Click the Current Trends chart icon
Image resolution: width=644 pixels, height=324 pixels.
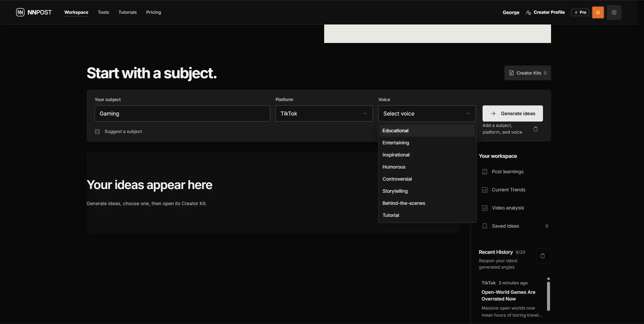click(x=485, y=190)
